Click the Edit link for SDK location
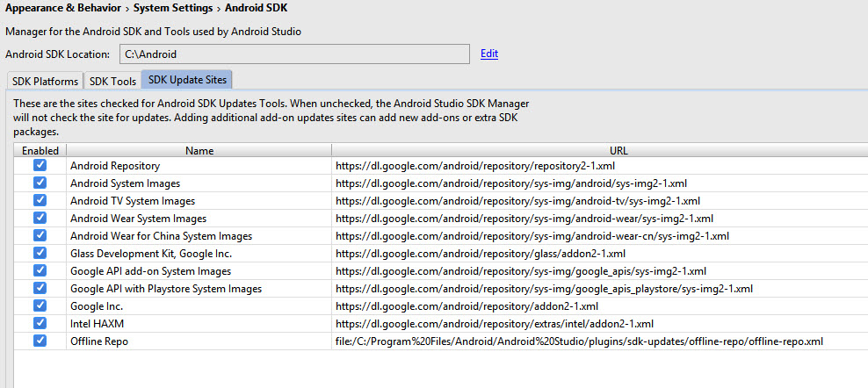Image resolution: width=868 pixels, height=388 pixels. [x=489, y=54]
